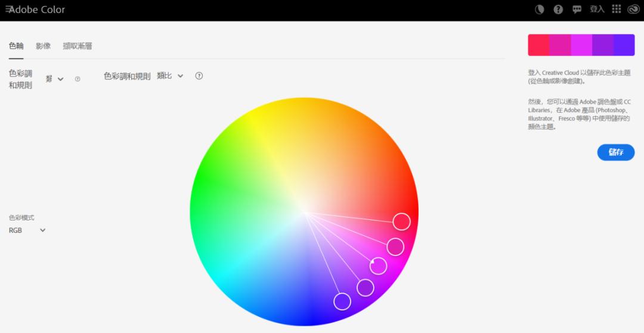
Task: Open the feedback chat bubble icon
Action: (577, 10)
